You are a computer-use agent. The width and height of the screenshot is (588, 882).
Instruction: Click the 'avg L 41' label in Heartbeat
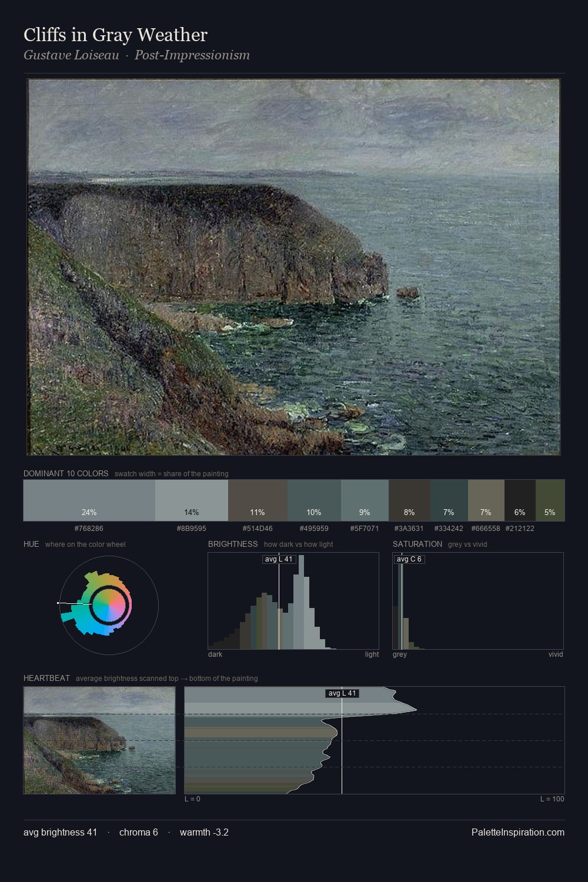pos(342,693)
